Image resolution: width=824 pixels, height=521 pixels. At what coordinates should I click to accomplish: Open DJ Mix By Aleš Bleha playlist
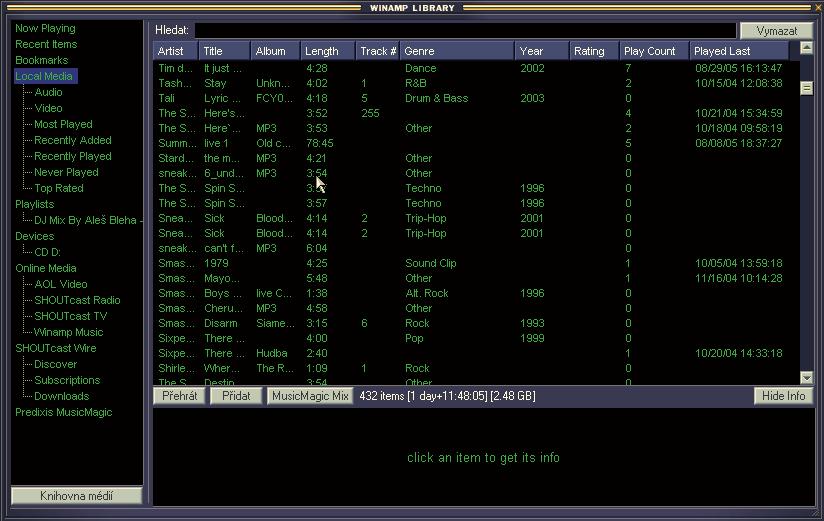(x=86, y=220)
